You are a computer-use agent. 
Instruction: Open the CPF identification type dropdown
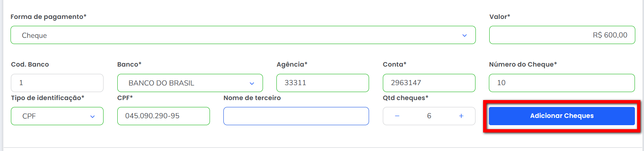click(57, 116)
